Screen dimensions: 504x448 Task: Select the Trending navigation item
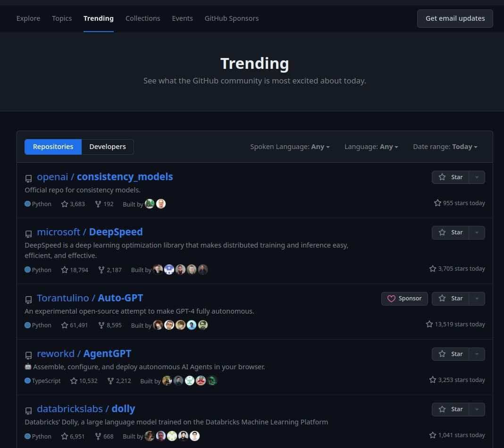click(x=98, y=18)
